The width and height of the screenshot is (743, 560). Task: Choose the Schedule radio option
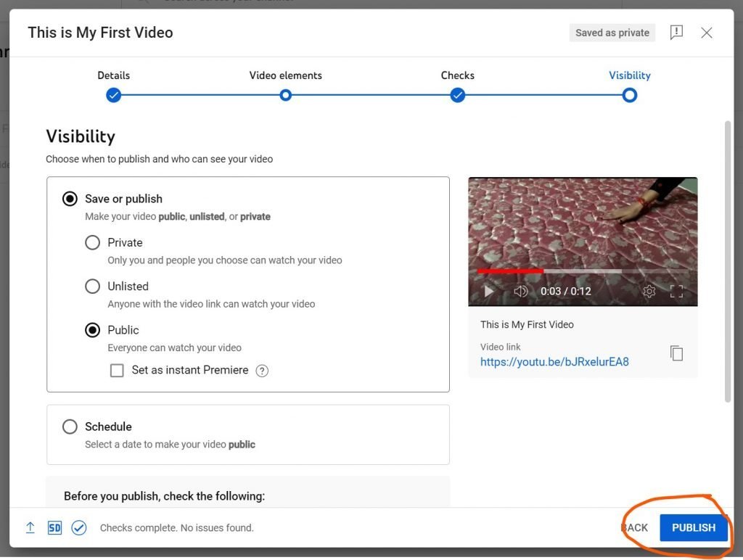tap(70, 427)
